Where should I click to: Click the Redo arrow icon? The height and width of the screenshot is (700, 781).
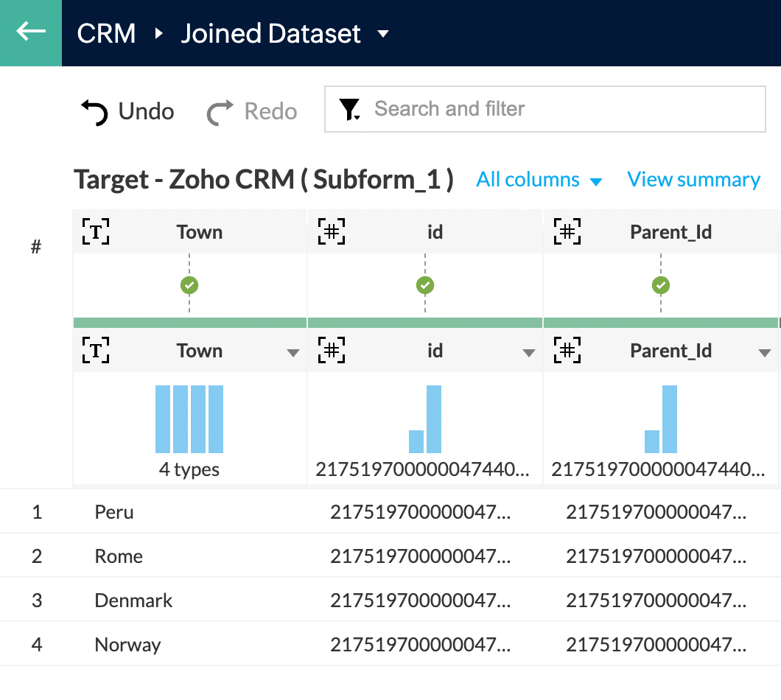click(x=220, y=112)
